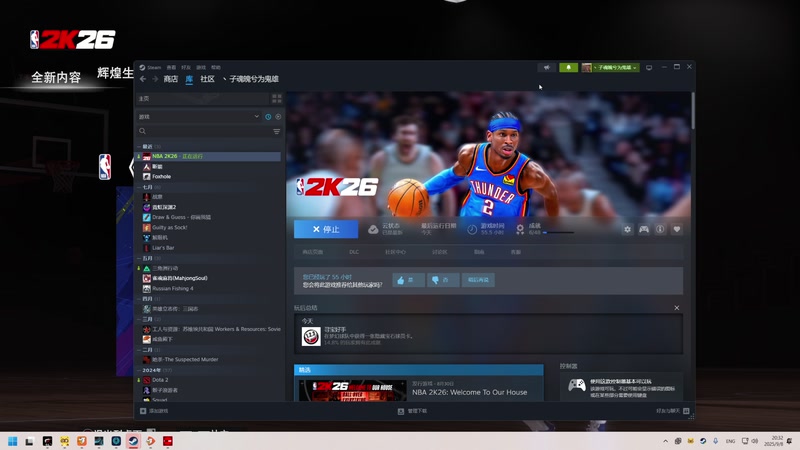Open advanced filter settings icon
The width and height of the screenshot is (800, 450).
click(277, 132)
